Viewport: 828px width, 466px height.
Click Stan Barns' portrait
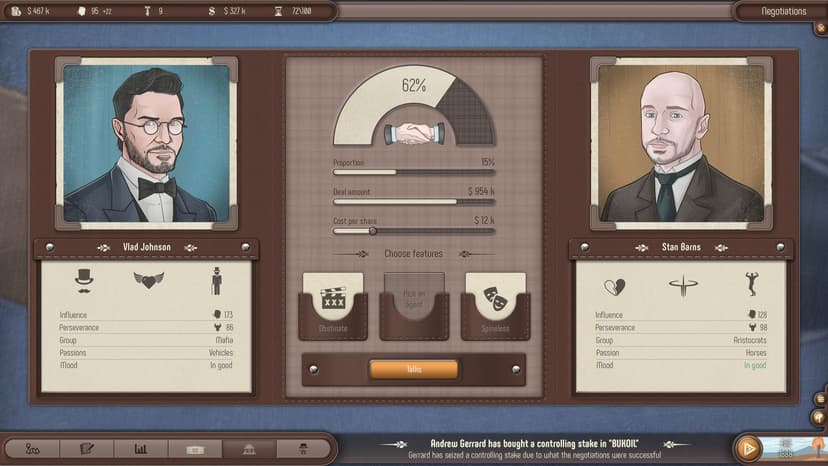click(681, 143)
